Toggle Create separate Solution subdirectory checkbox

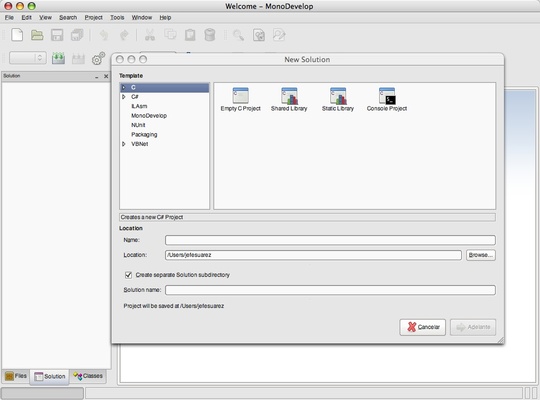click(128, 275)
